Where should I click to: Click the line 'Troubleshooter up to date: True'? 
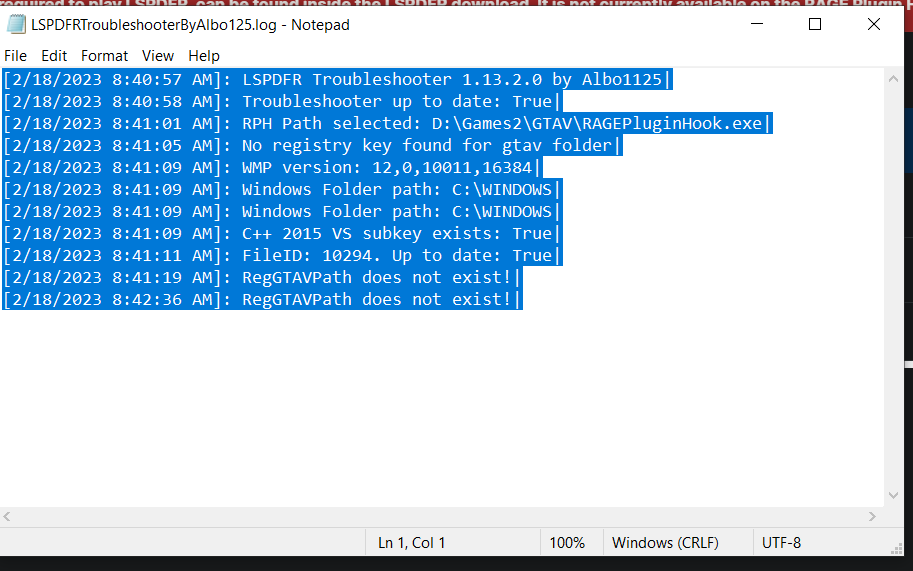282,101
